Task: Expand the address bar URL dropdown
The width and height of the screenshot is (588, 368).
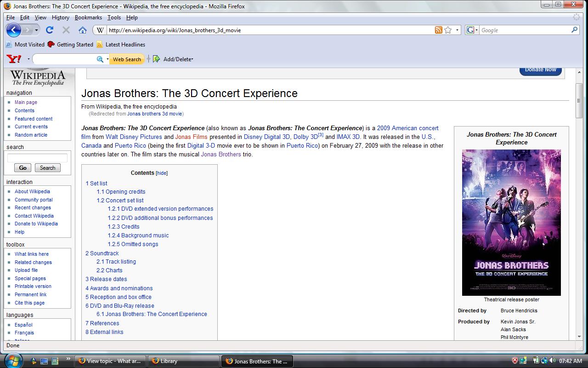Action: coord(457,30)
